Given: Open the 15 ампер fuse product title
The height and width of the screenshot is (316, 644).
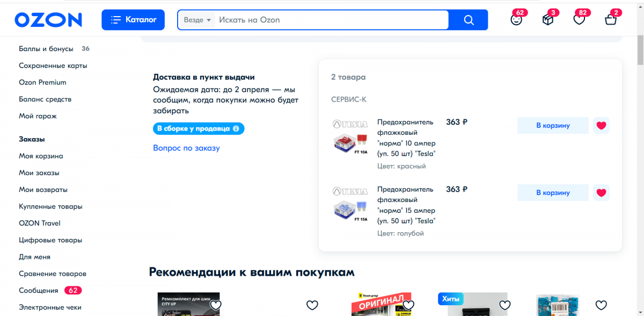Looking at the screenshot, I should 406,205.
